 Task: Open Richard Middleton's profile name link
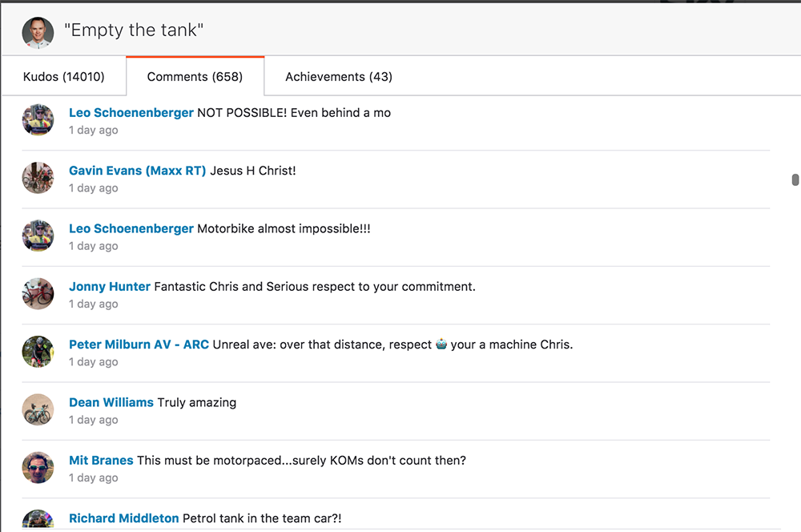(124, 518)
